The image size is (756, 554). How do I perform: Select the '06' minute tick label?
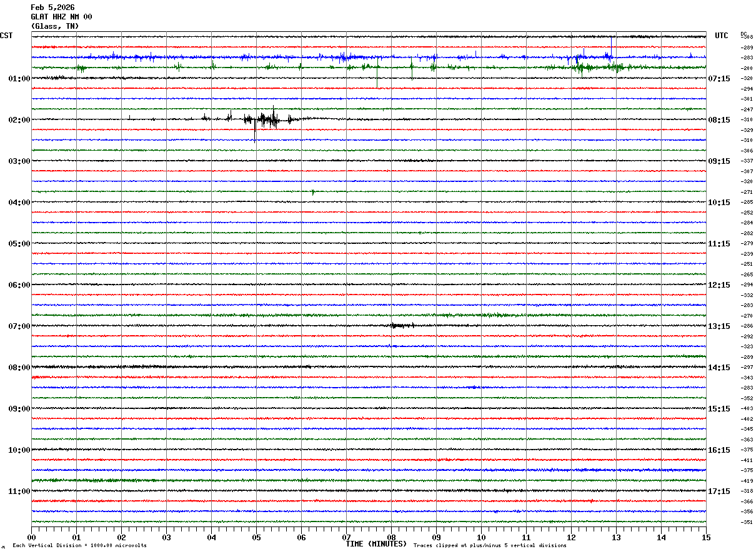pyautogui.click(x=302, y=537)
